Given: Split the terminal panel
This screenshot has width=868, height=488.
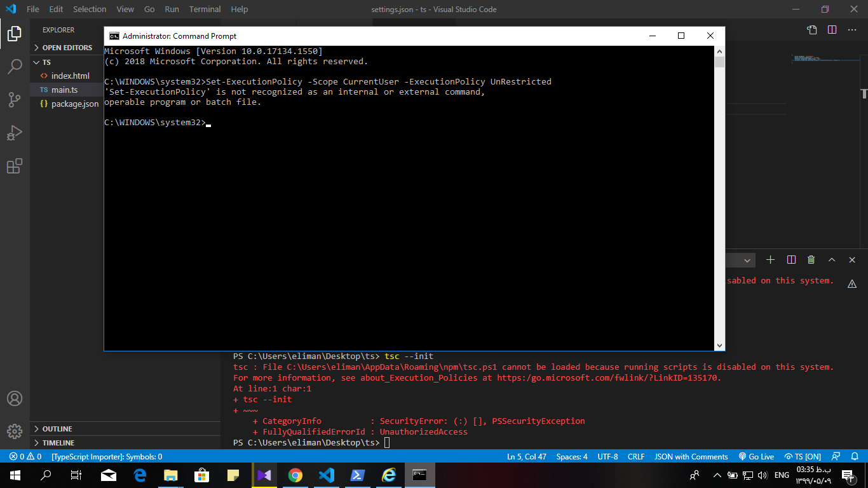Looking at the screenshot, I should (791, 260).
